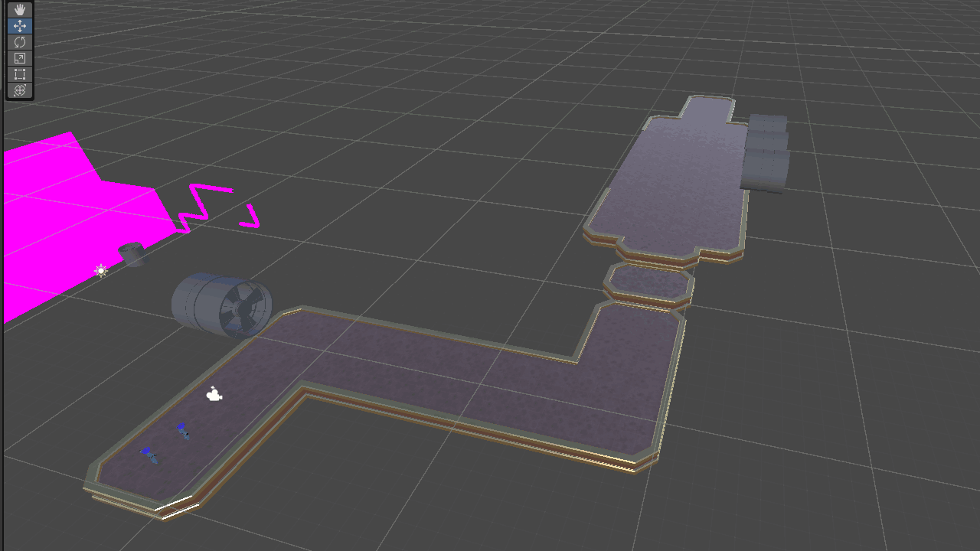Click the small octagonal connector platform
This screenshot has height=551, width=980.
pyautogui.click(x=649, y=282)
